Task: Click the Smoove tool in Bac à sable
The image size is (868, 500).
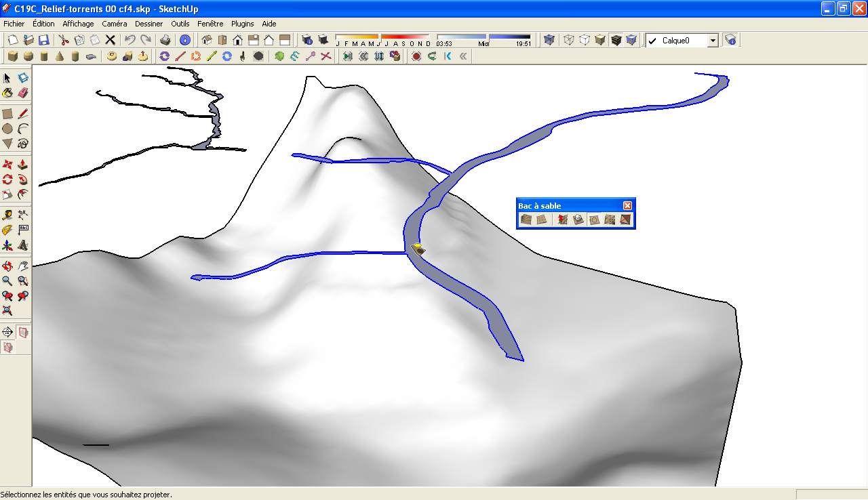Action: (561, 220)
